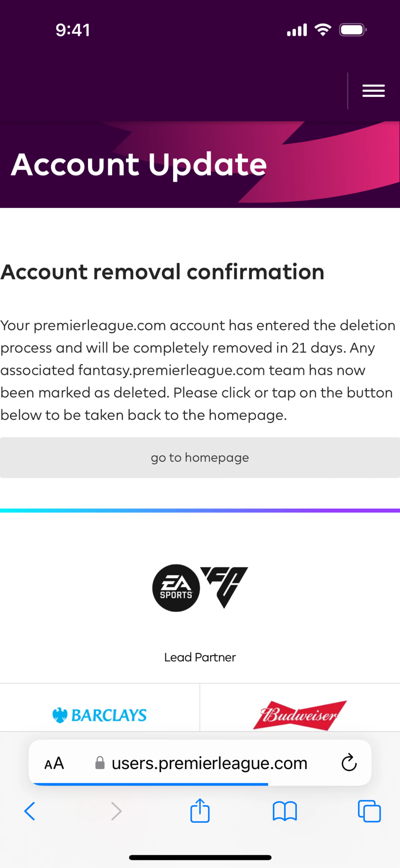Tap the Safari back arrow
Screen dimensions: 400x868
(30, 811)
